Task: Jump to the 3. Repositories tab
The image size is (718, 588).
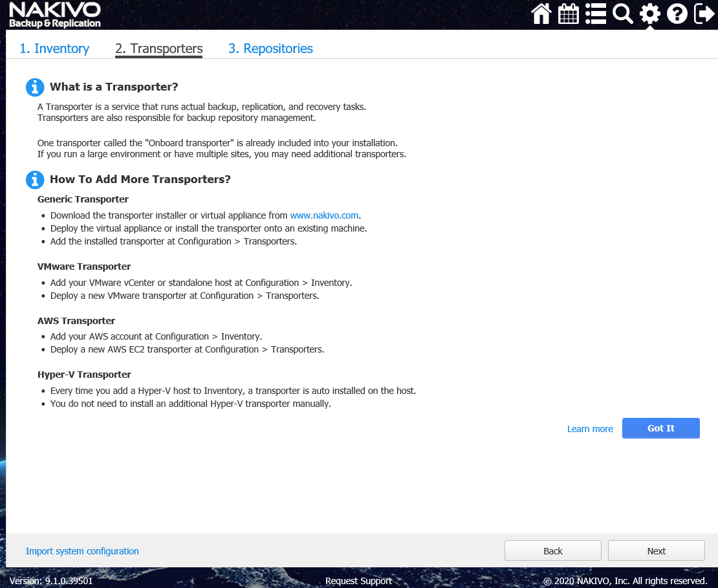Action: coord(270,49)
